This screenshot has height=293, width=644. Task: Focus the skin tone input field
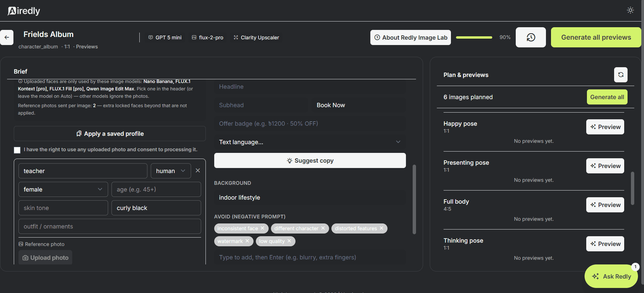point(63,208)
